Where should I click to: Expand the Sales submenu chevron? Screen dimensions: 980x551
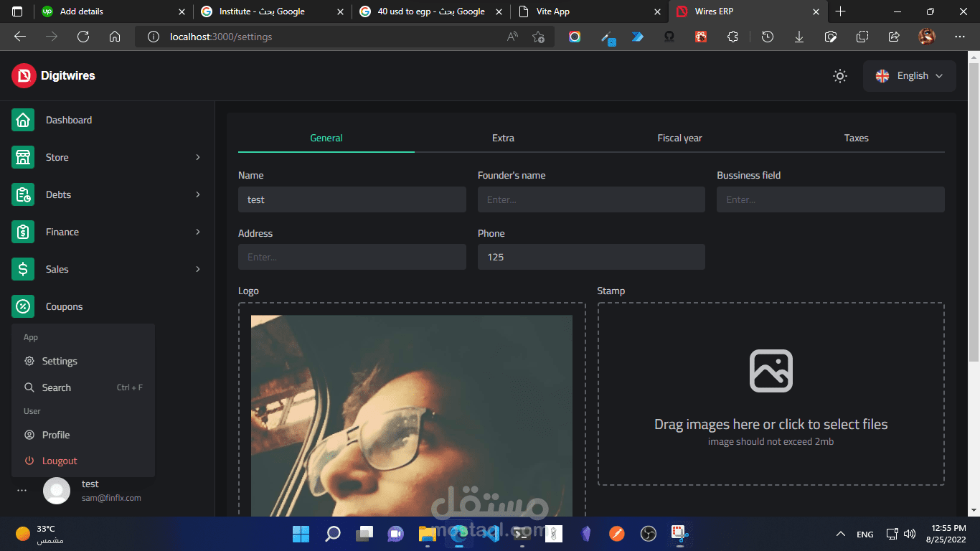click(198, 269)
